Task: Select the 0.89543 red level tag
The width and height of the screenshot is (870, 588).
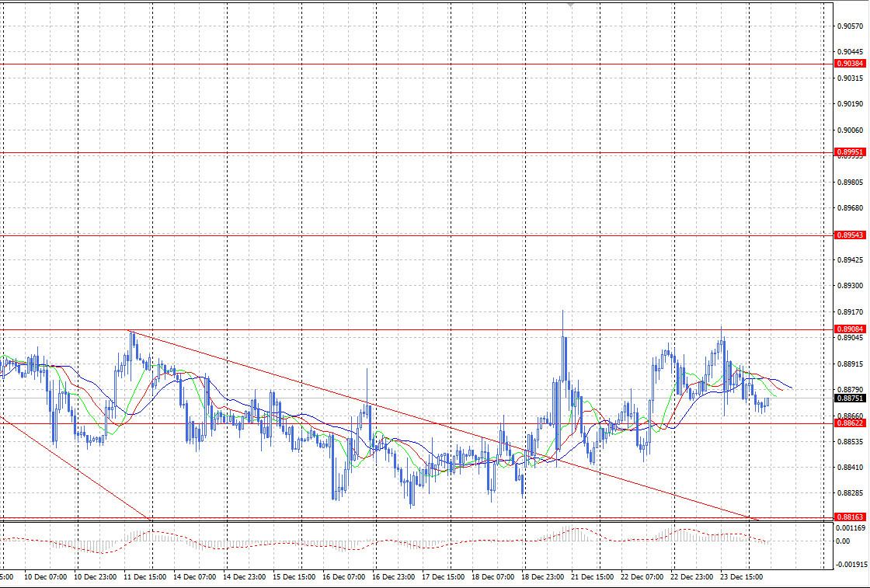Action: [x=850, y=235]
